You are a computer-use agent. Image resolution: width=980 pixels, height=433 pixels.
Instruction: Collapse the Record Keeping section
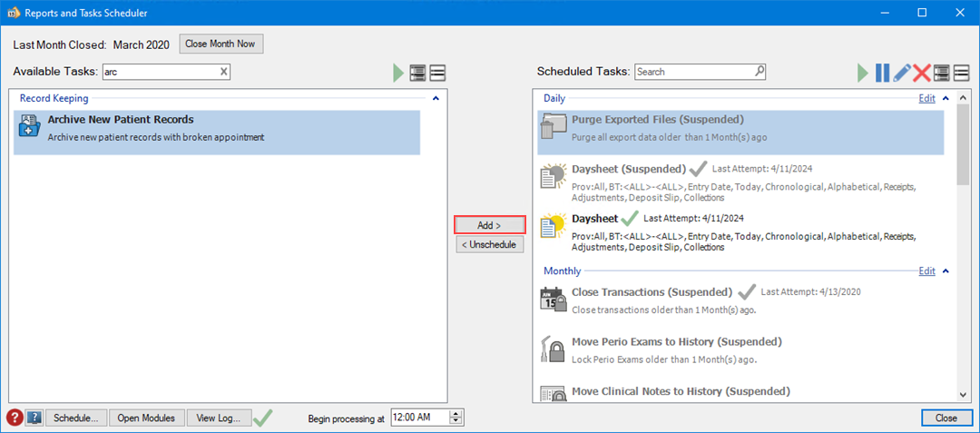pos(436,98)
